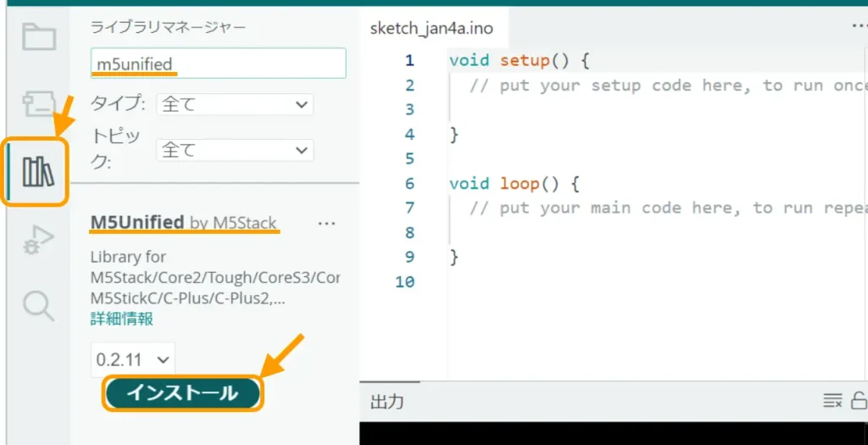Open the 0.2.11 version dropdown
Image resolution: width=868 pixels, height=445 pixels.
pos(133,359)
